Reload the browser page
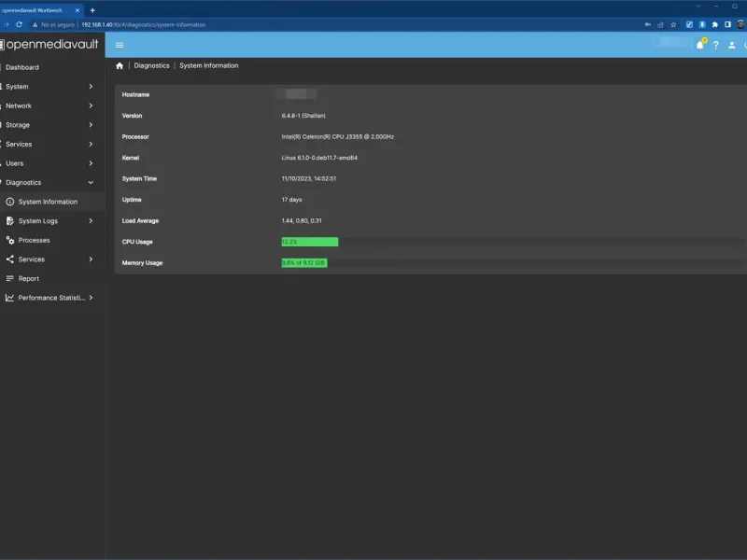747x560 pixels. coord(19,25)
